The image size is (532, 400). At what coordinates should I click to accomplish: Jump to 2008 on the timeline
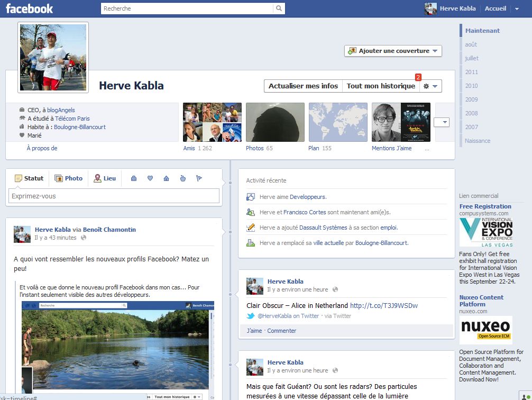pos(472,113)
